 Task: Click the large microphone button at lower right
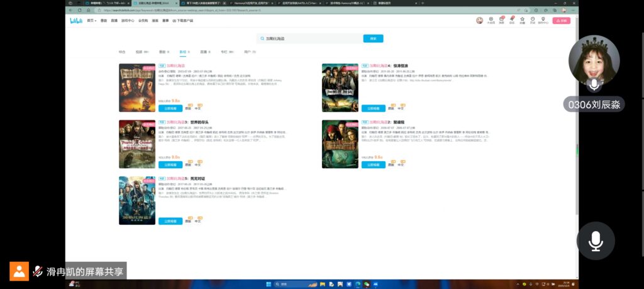pyautogui.click(x=596, y=241)
